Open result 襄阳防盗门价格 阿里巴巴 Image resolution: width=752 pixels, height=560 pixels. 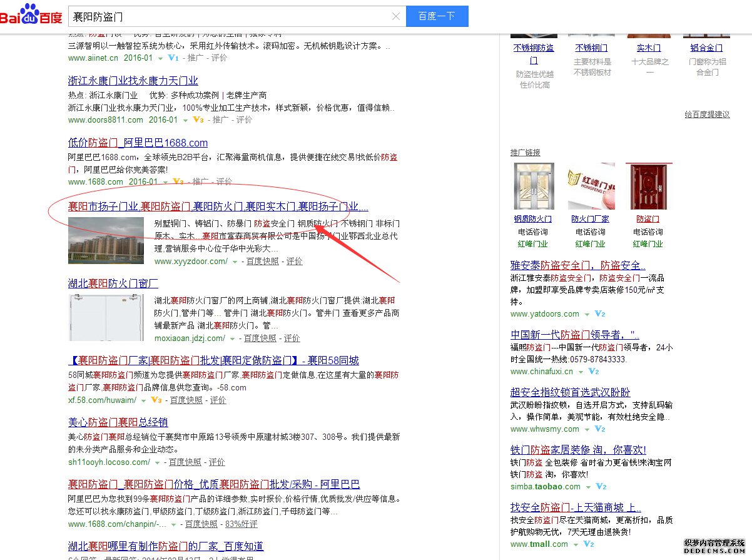tap(214, 484)
